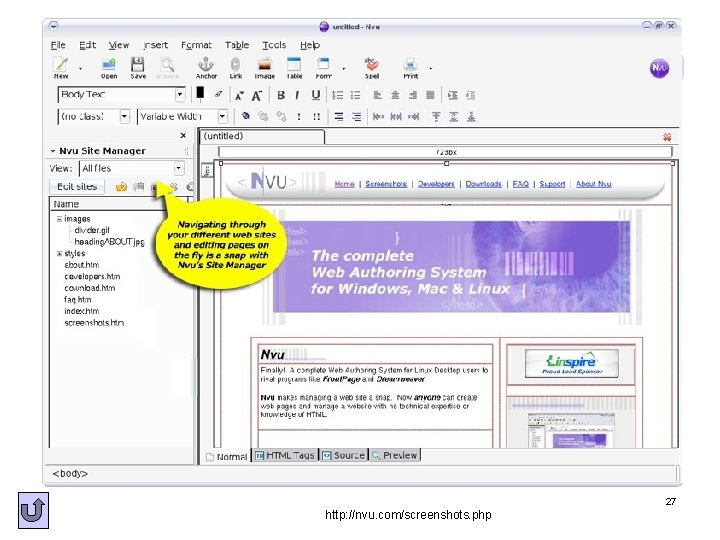Decrease font size with small A
Image resolution: width=720 pixels, height=540 pixels.
pyautogui.click(x=239, y=96)
